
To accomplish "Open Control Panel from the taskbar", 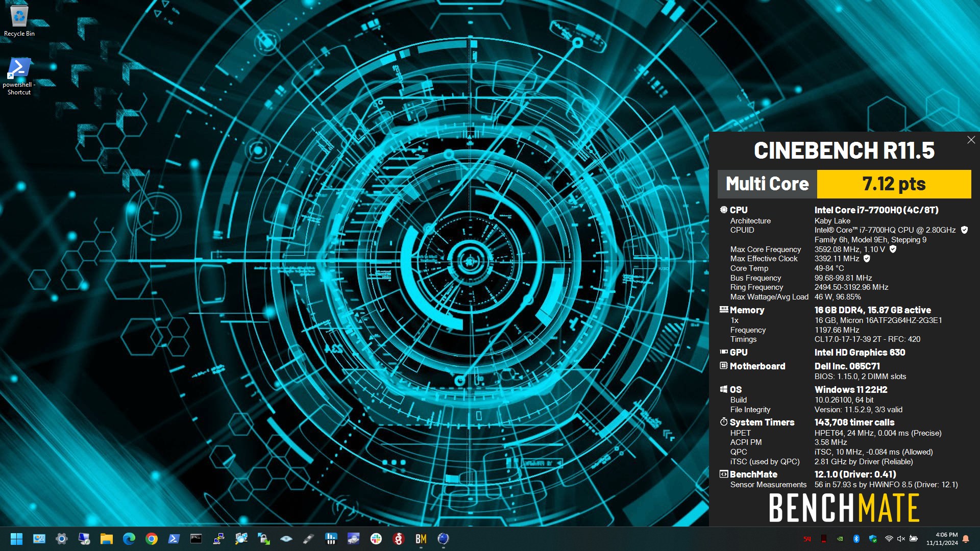I will [39, 539].
